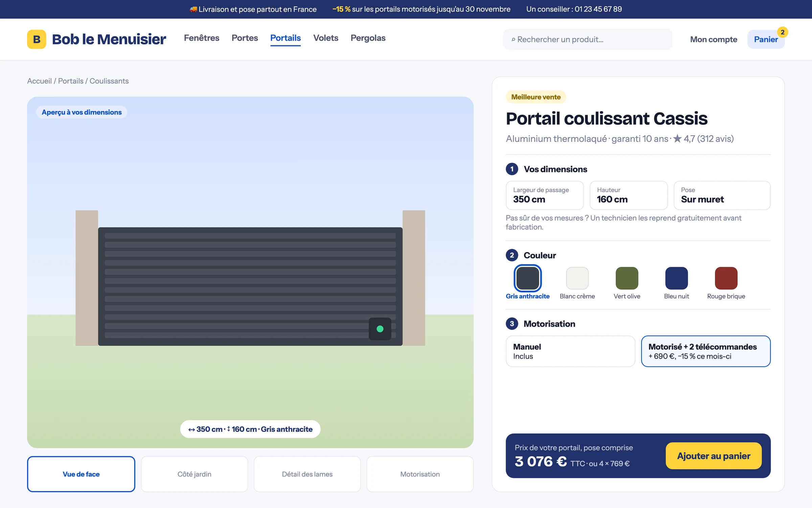Select the Gris anthracite color swatch
This screenshot has width=812, height=508.
coord(527,278)
